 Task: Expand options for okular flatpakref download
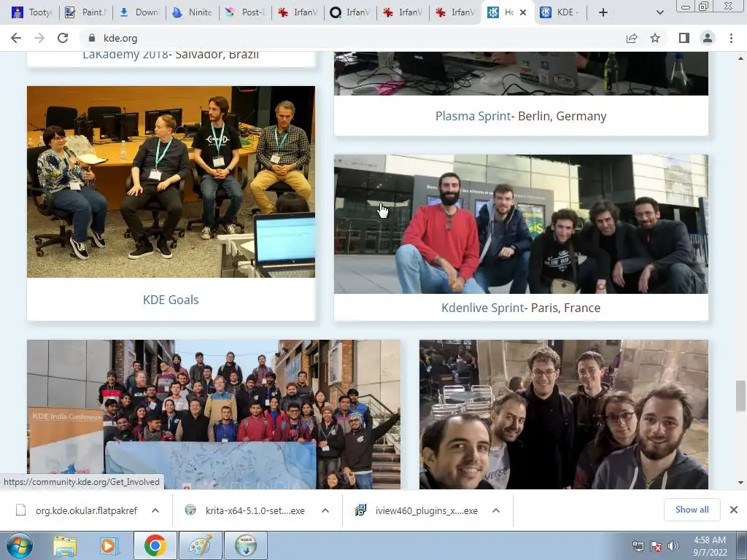tap(155, 510)
